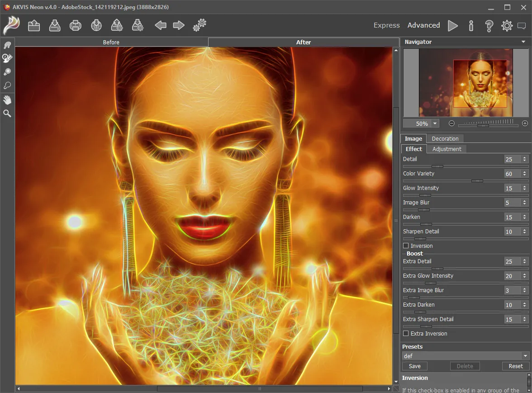The width and height of the screenshot is (532, 393).
Task: Toggle the History Brush tool
Action: pyautogui.click(x=7, y=58)
